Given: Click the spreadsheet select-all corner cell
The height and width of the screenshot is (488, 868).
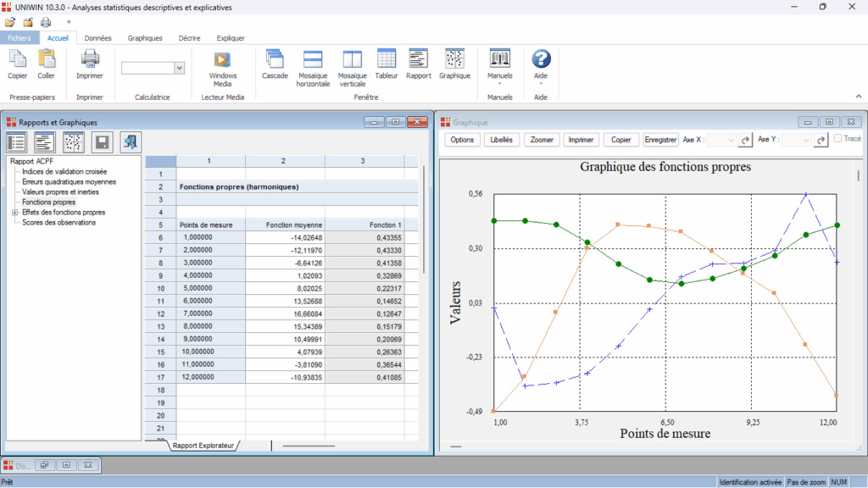Looking at the screenshot, I should pos(160,161).
